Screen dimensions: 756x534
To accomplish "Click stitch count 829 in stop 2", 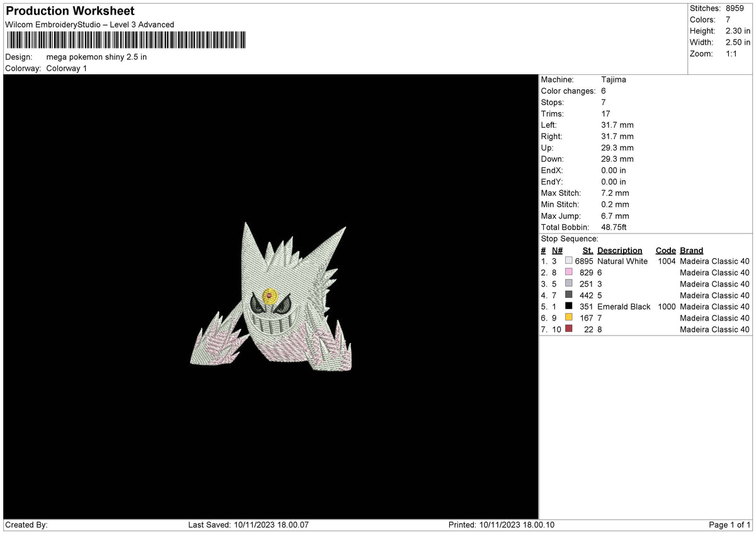I will 587,273.
